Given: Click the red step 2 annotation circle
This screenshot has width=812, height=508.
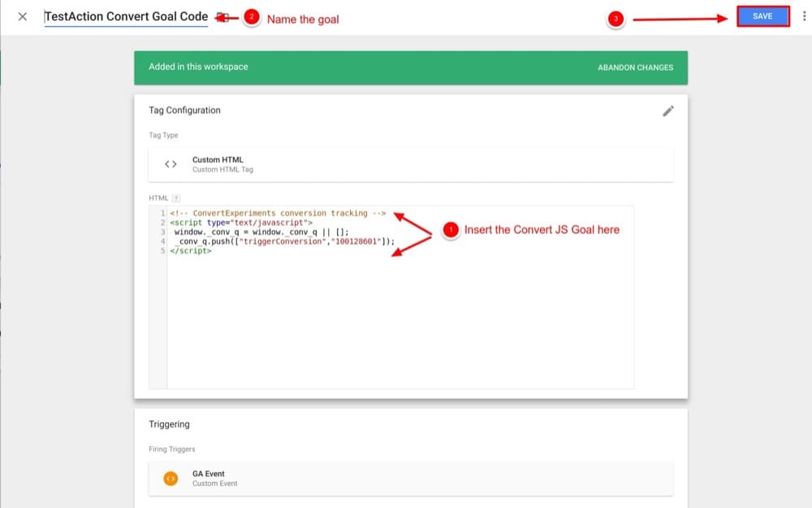Looking at the screenshot, I should pyautogui.click(x=252, y=18).
